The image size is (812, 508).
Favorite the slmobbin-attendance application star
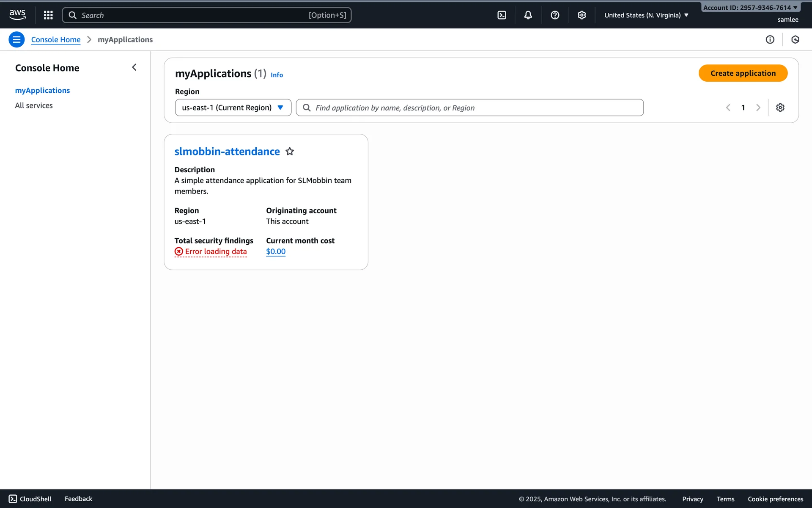tap(290, 152)
